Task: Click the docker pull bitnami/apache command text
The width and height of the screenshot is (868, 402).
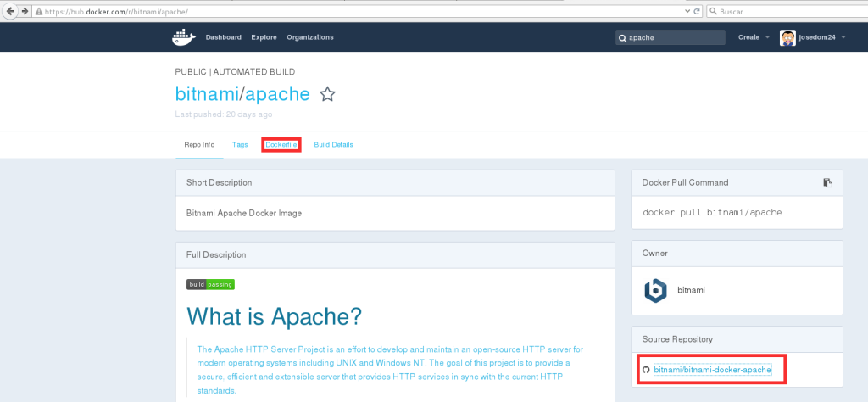Action: (x=712, y=212)
